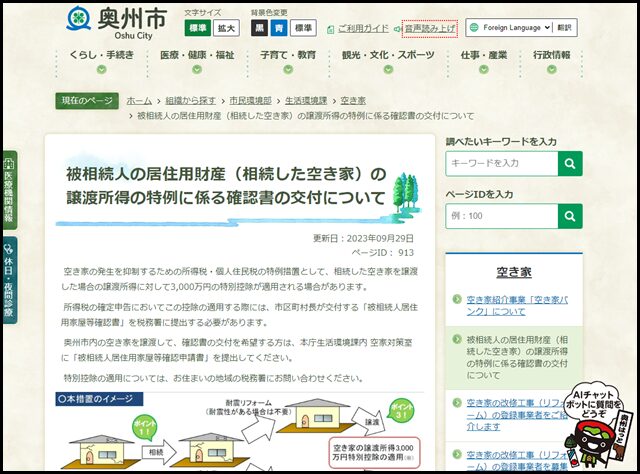
Task: Expand chevron under 子育て・教育
Action: [288, 70]
